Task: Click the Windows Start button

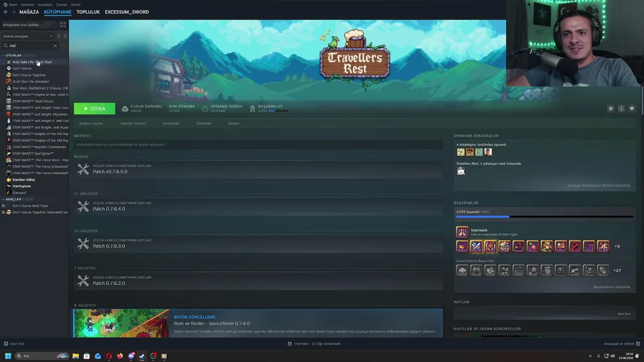Action: click(x=8, y=356)
